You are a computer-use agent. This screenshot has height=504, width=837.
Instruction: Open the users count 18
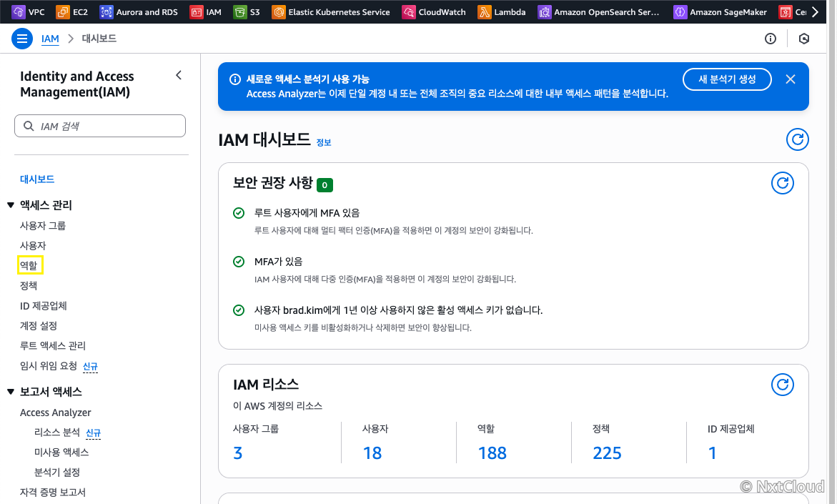point(372,453)
